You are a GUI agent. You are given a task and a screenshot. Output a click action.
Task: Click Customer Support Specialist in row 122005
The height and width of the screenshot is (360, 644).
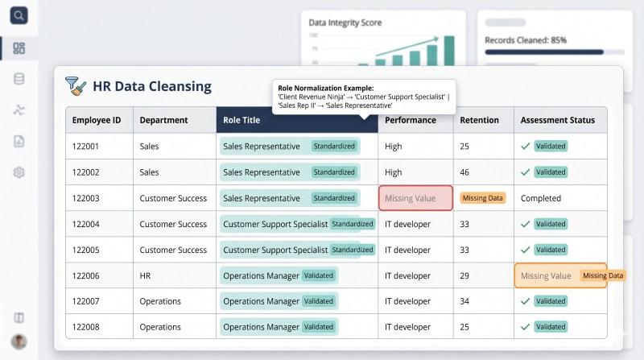[x=275, y=250]
